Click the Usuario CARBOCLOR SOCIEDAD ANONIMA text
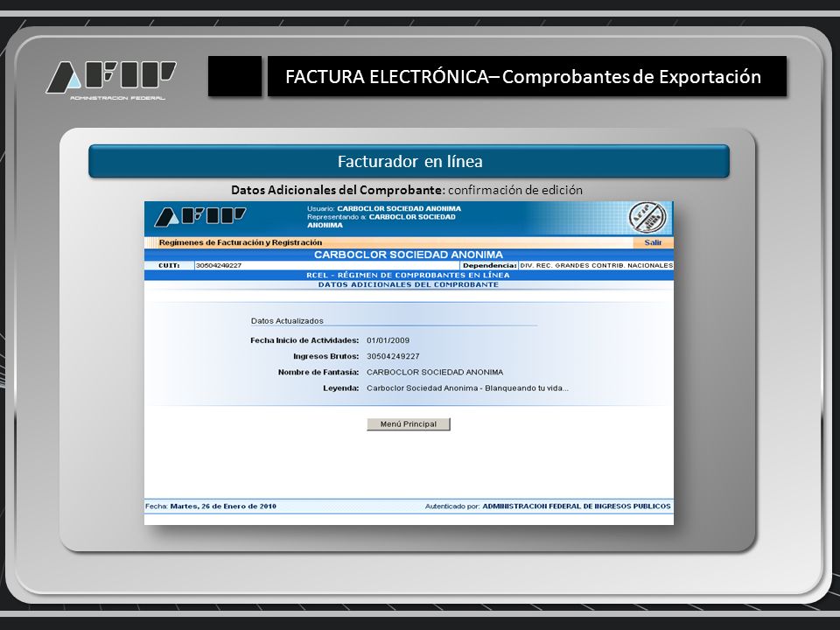This screenshot has height=630, width=840. pos(383,208)
